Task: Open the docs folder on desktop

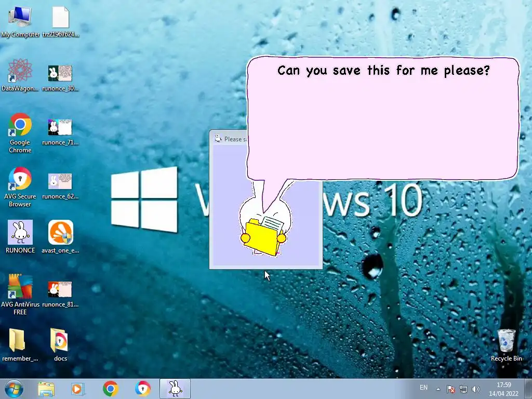Action: pos(60,345)
